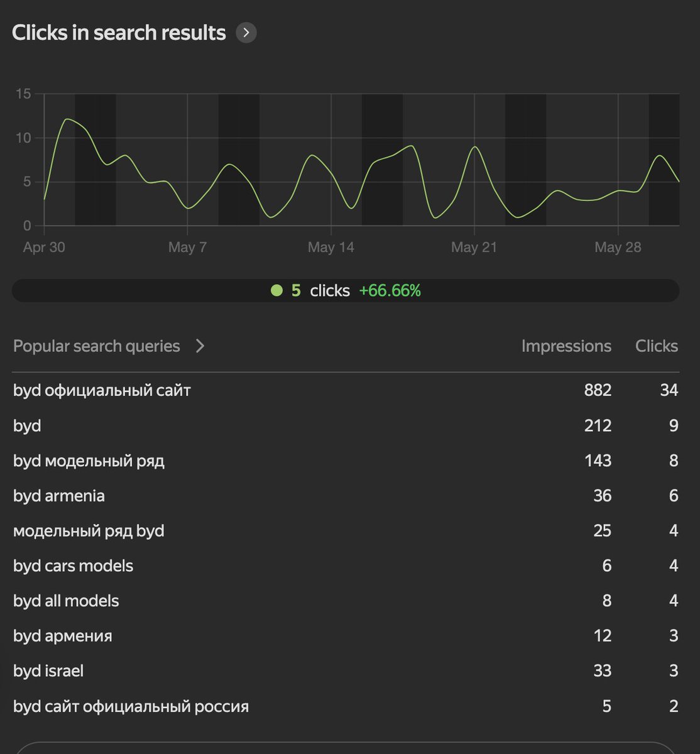Select query byd cars models
This screenshot has height=754, width=700.
pos(74,565)
